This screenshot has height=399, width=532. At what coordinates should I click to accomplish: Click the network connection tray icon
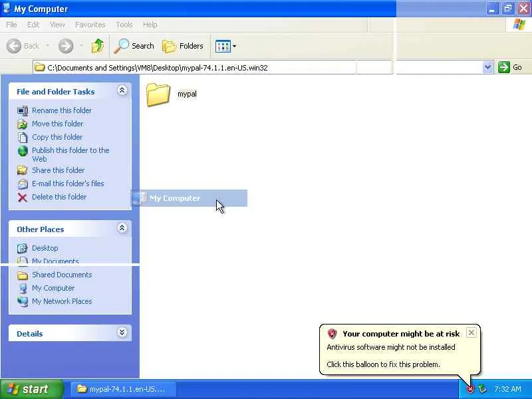483,389
